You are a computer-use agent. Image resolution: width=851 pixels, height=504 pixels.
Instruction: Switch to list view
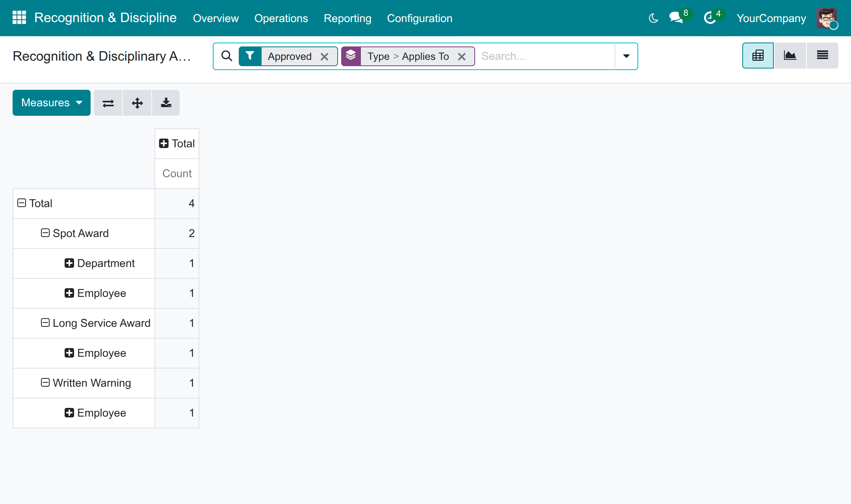(822, 56)
